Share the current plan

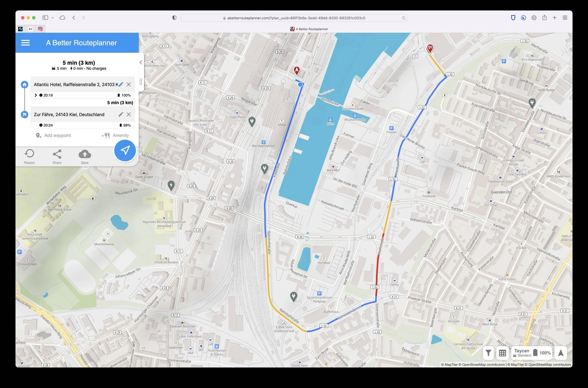(x=57, y=156)
